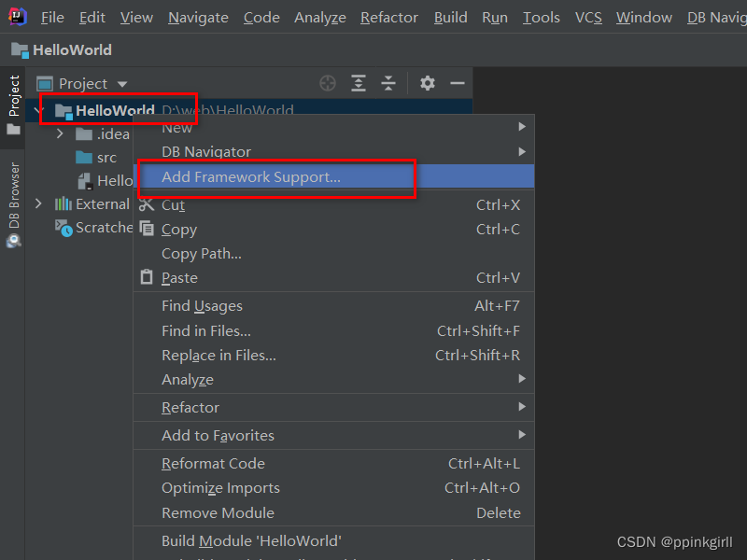Choose Find Usages from context menu
Screen dimensions: 747x560
point(333,306)
